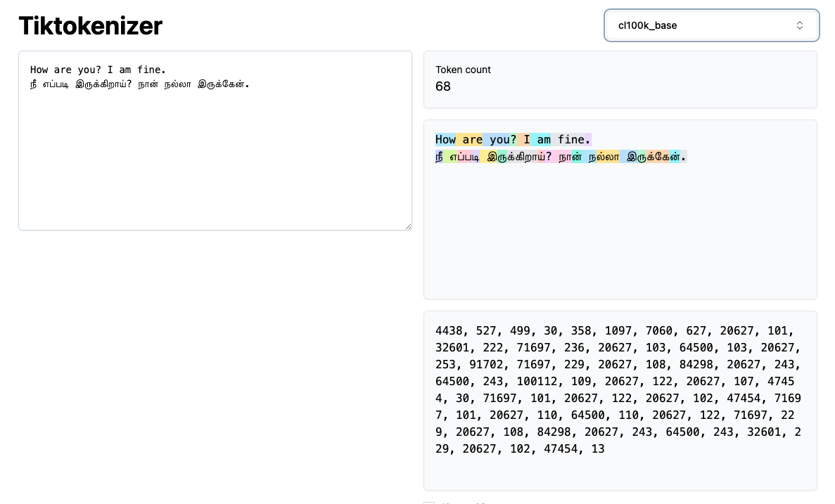835x504 pixels.
Task: Click token ID 91702 in the ID list
Action: (486, 365)
